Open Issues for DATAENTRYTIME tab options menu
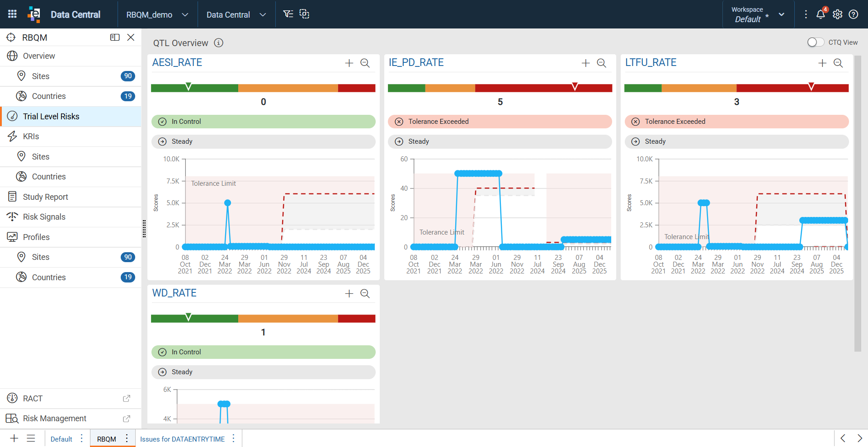Viewport: 868px width, 447px height. click(x=233, y=438)
